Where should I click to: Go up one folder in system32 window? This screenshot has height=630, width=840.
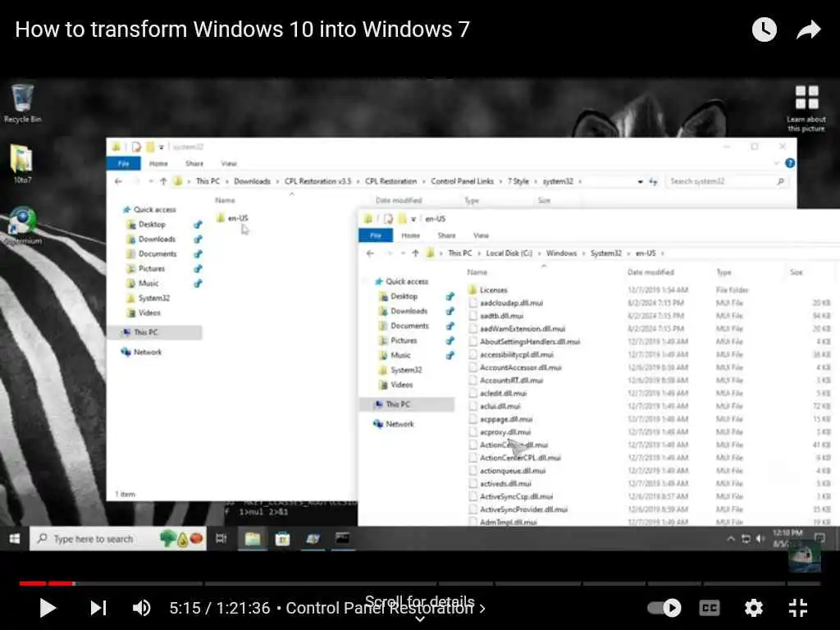163,181
